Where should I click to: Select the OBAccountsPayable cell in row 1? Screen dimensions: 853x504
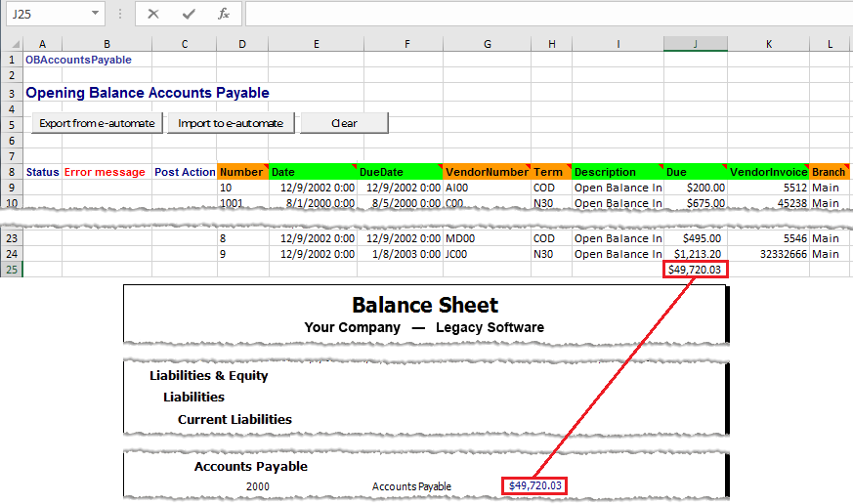(78, 60)
